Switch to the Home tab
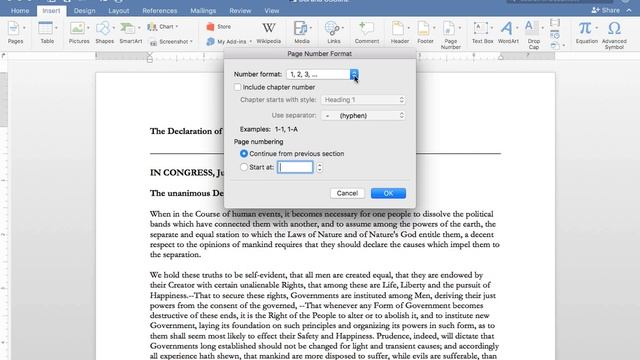This screenshot has height=360, width=640. 20,11
